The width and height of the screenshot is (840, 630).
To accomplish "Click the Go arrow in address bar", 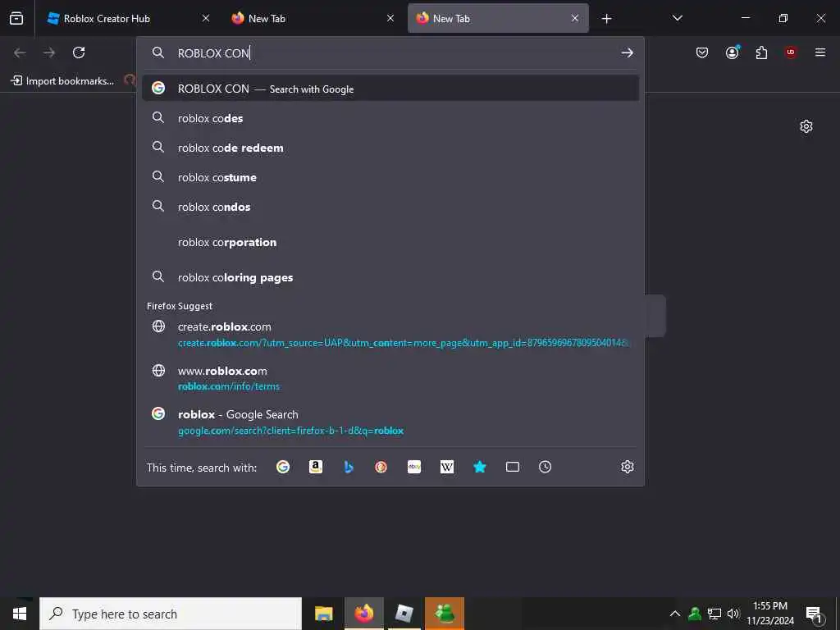I will 627,52.
